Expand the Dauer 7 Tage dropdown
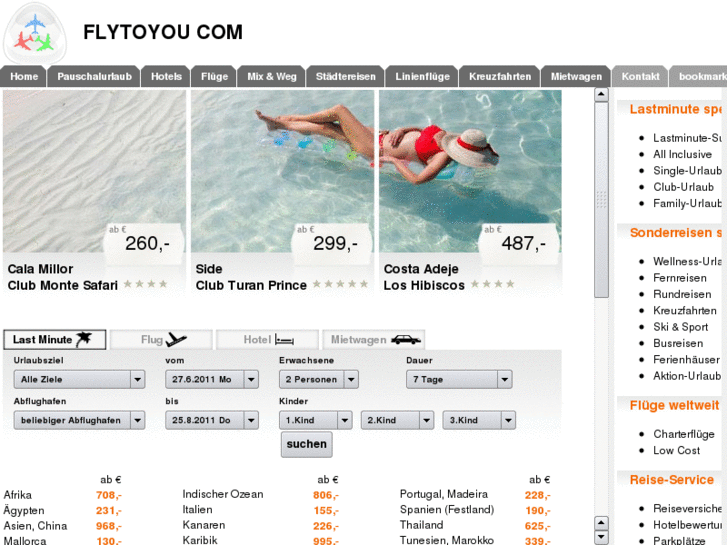The image size is (727, 545). [459, 379]
